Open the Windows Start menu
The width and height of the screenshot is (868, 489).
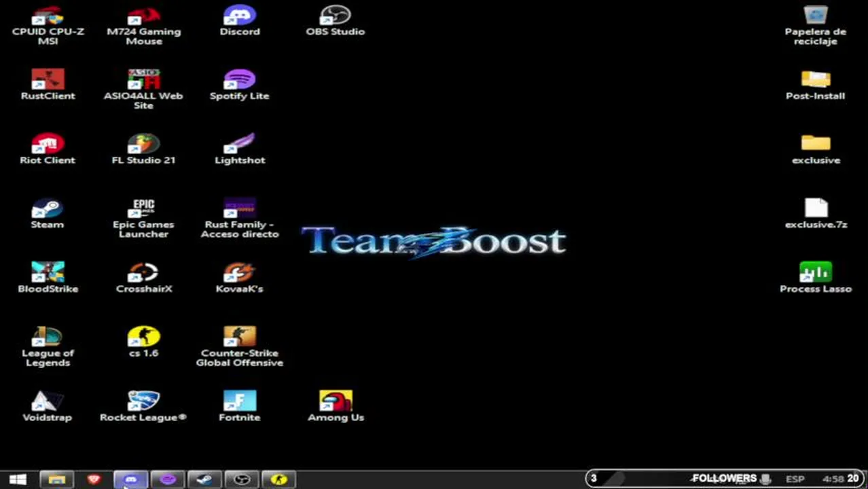[18, 479]
